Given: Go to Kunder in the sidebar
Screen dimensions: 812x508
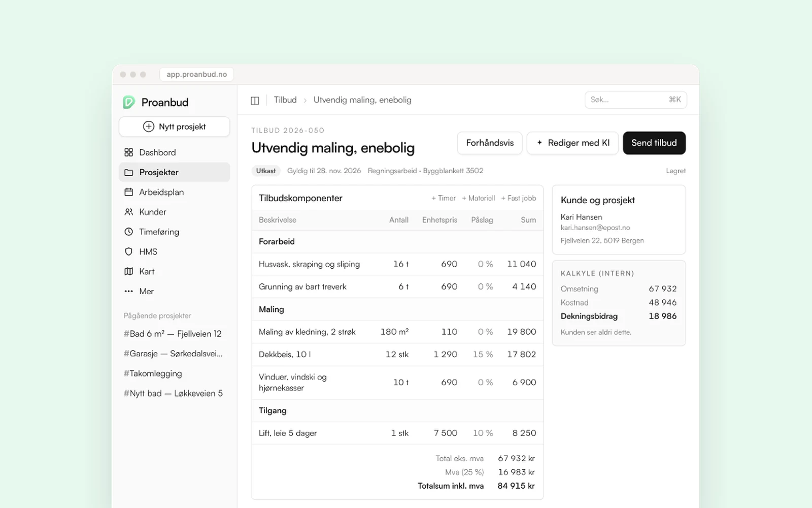Looking at the screenshot, I should pos(174,212).
